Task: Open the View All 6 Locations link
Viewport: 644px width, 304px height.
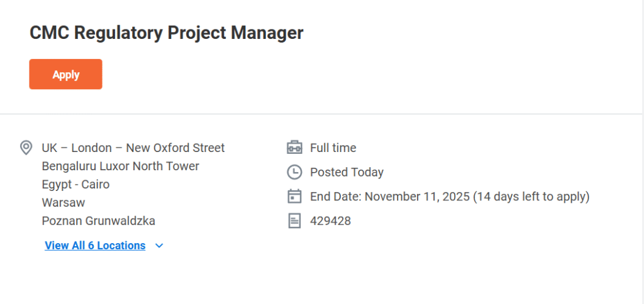Action: click(x=95, y=246)
